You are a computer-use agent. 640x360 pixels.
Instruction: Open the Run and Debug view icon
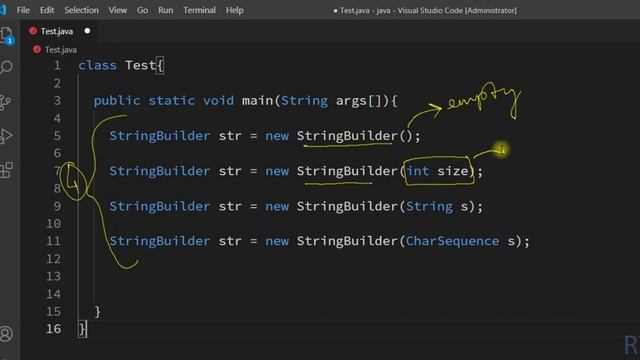click(6, 136)
